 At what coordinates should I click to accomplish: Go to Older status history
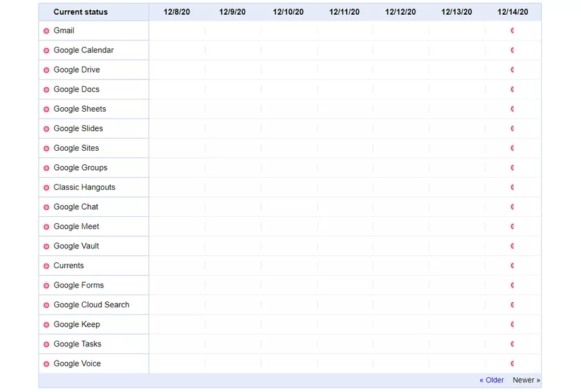click(x=492, y=380)
